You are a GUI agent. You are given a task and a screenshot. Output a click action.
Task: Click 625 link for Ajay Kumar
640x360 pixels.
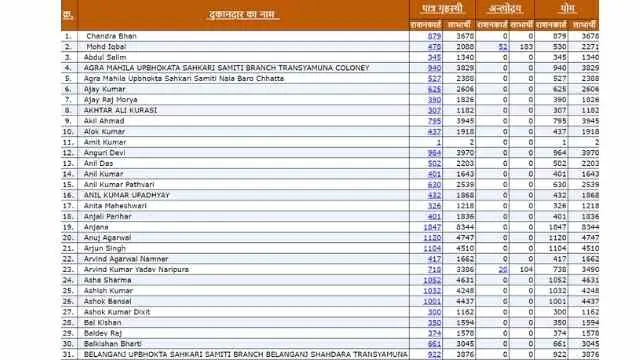[x=434, y=89]
